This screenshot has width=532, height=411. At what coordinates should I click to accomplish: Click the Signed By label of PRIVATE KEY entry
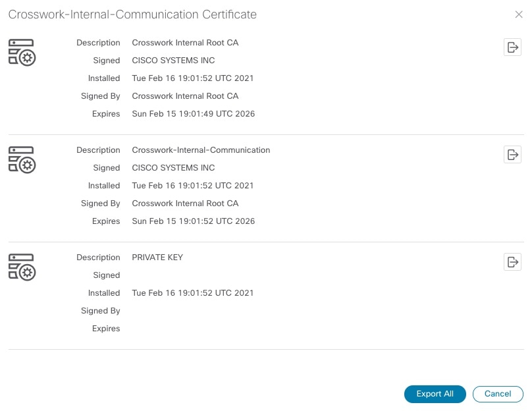(101, 311)
